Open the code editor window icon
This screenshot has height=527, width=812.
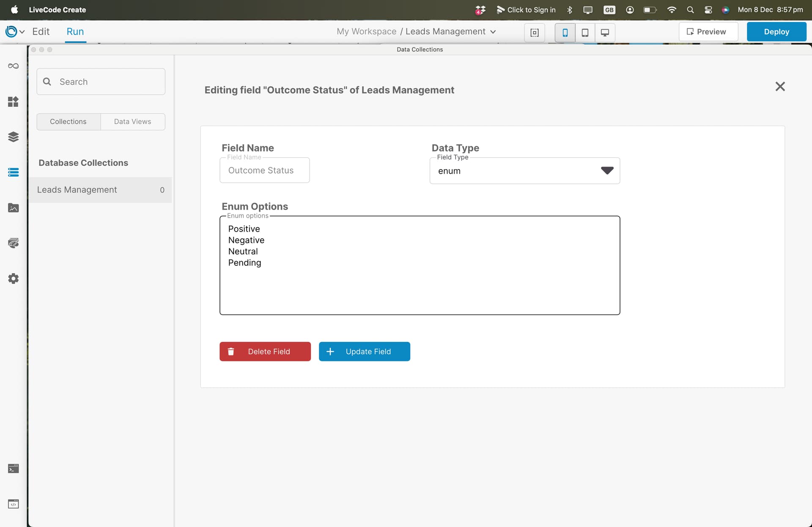point(13,504)
